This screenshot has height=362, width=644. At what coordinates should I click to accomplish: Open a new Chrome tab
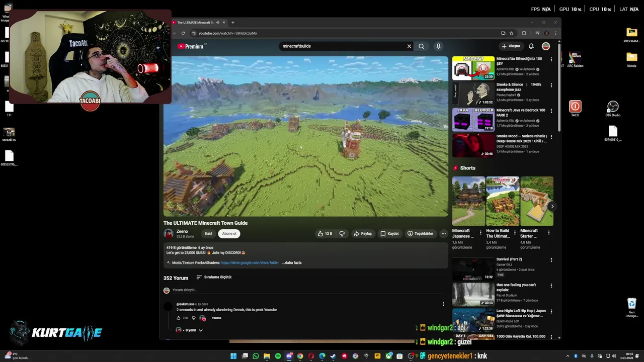coord(232,22)
